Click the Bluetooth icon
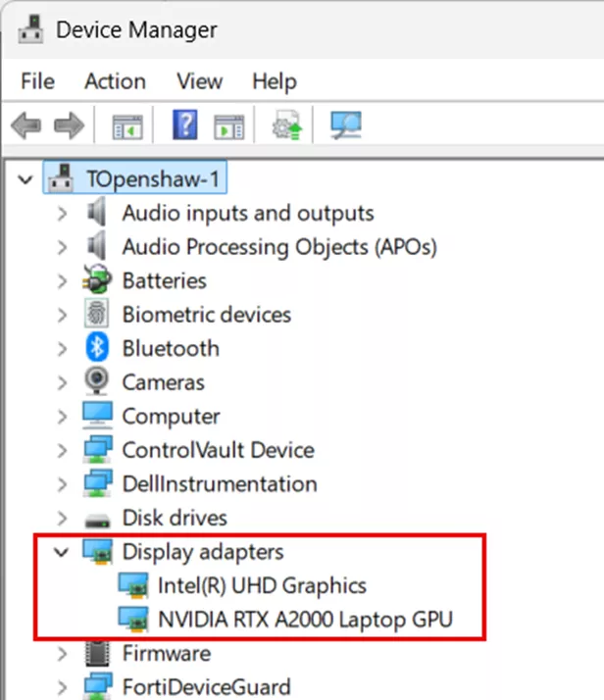 [x=96, y=347]
